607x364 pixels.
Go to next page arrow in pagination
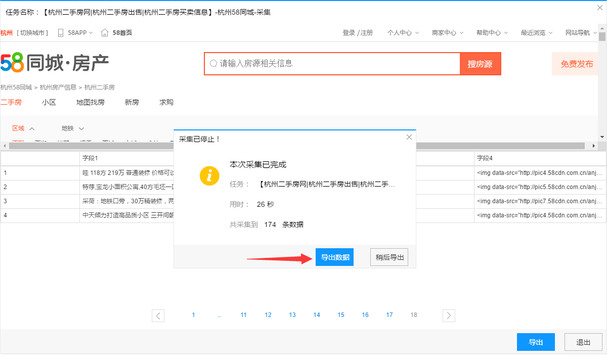click(x=449, y=315)
